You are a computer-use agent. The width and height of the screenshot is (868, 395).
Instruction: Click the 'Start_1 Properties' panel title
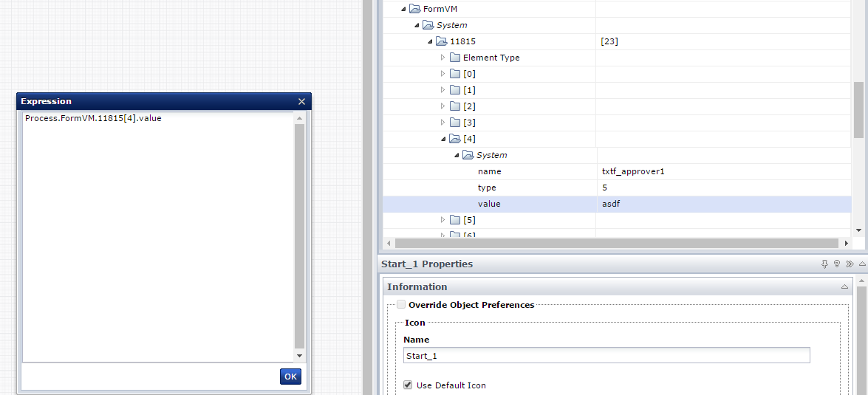point(428,264)
